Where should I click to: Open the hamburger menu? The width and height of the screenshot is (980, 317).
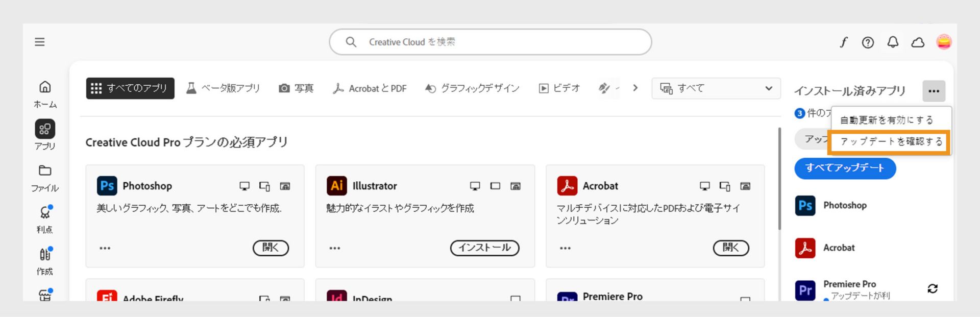(x=40, y=42)
